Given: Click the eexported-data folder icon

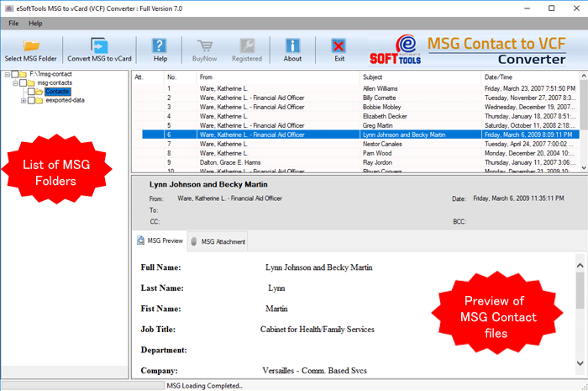Looking at the screenshot, I should [x=39, y=101].
